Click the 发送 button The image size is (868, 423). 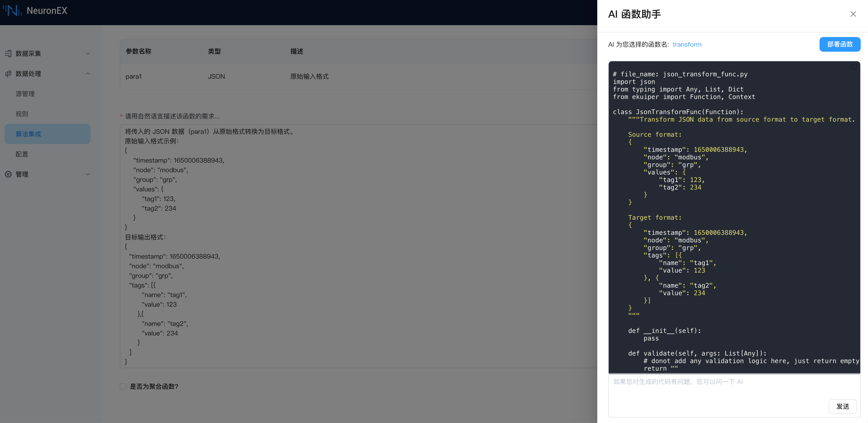pyautogui.click(x=842, y=406)
